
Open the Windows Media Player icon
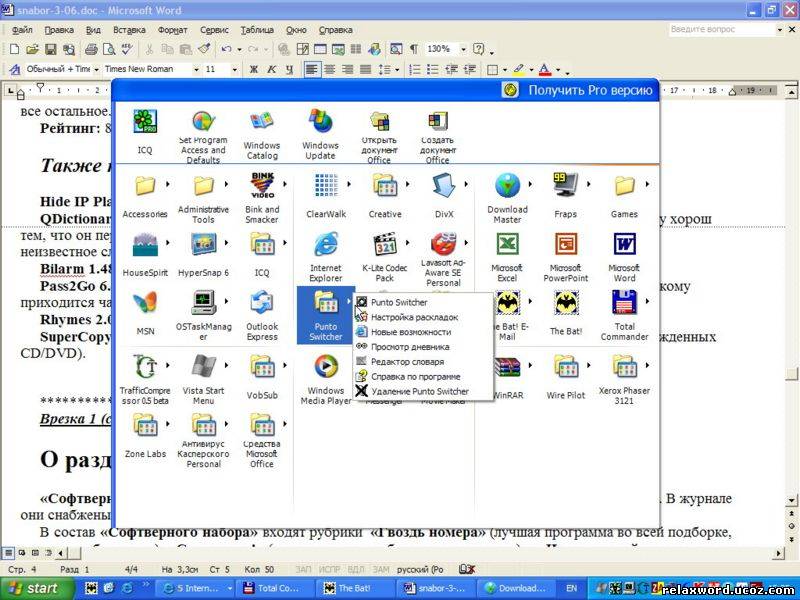[x=326, y=368]
